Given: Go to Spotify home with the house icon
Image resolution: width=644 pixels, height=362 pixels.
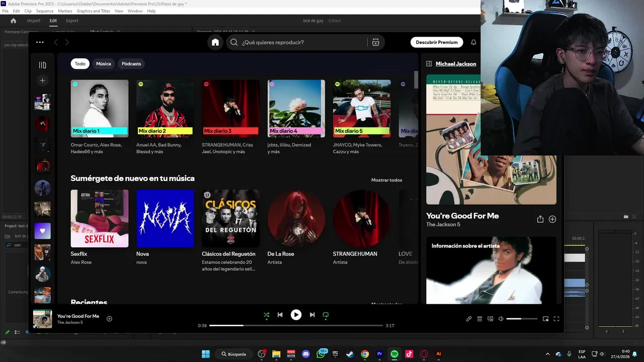Looking at the screenshot, I should click(x=215, y=42).
